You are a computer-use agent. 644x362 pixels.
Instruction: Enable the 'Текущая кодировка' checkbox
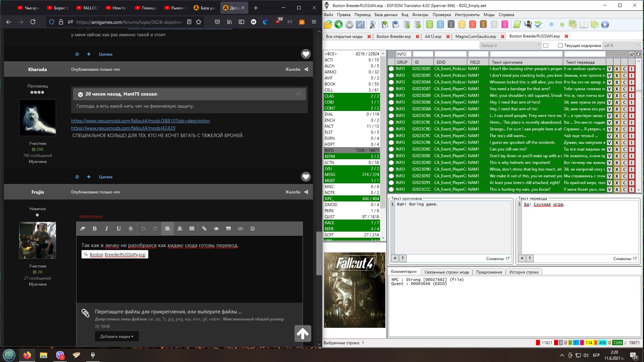pyautogui.click(x=560, y=46)
